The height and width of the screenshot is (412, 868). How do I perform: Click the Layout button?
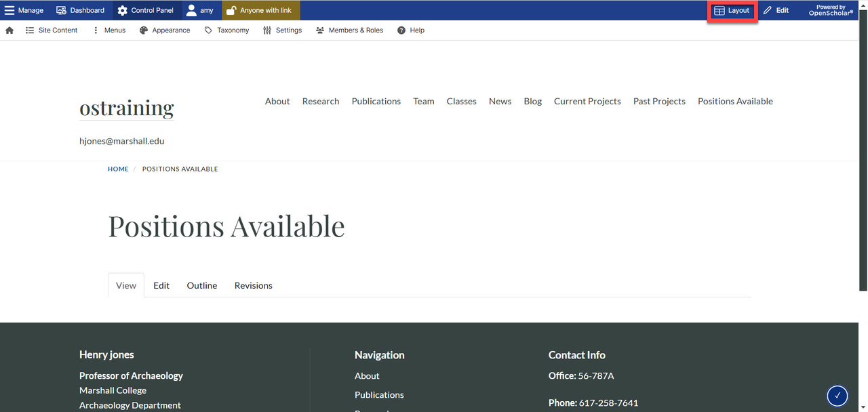[732, 11]
